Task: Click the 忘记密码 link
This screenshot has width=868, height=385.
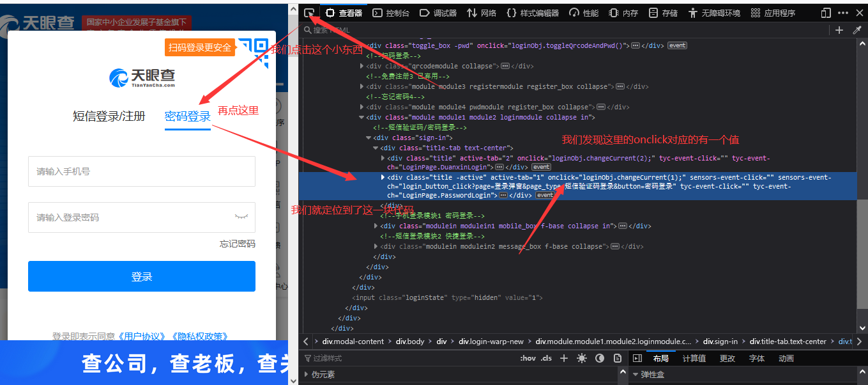Action: pos(238,244)
